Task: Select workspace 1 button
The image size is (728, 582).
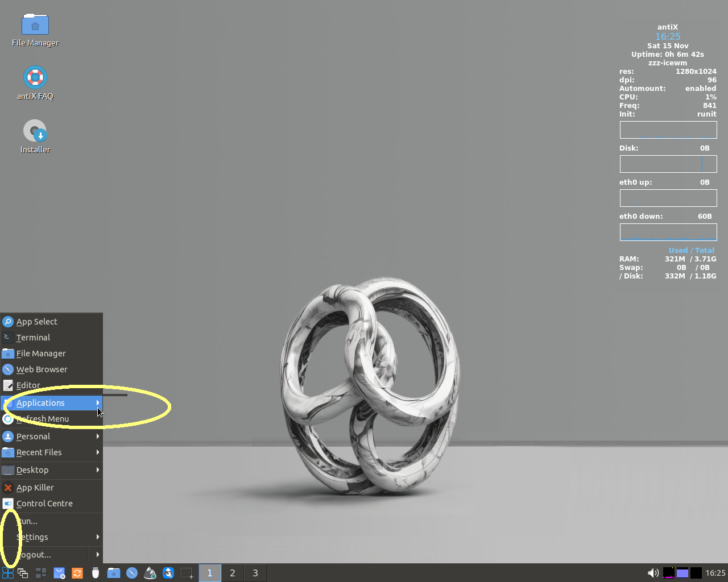Action: 209,573
